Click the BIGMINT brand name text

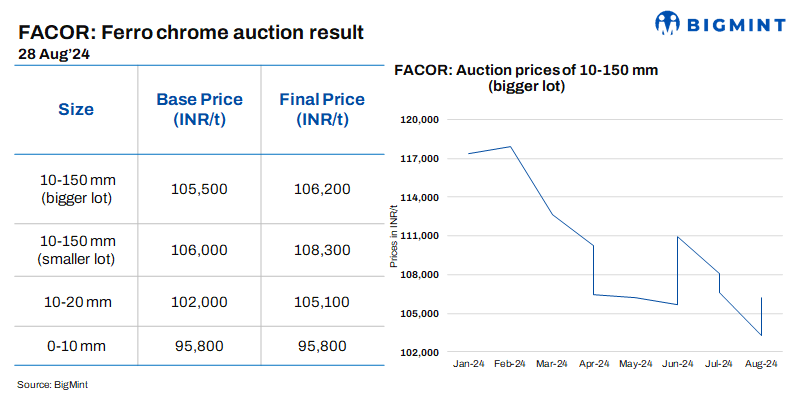[x=735, y=23]
